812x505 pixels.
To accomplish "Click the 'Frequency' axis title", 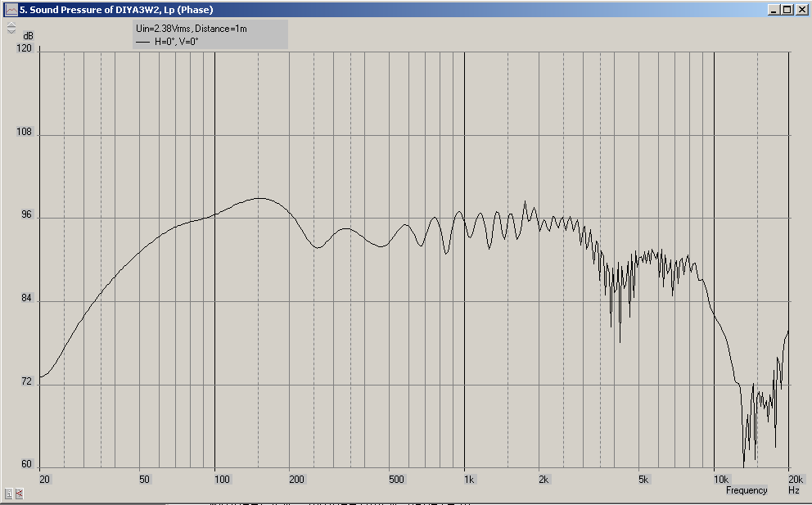I will 747,490.
